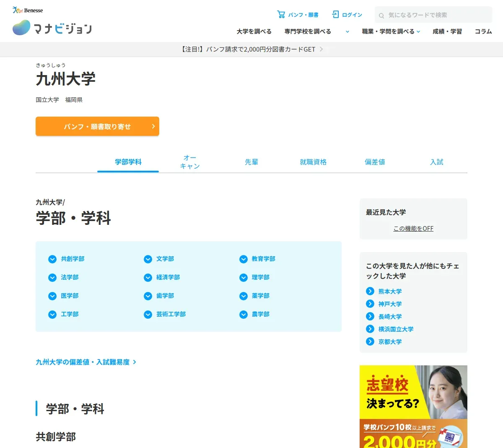Jump to 歯学部 section link
This screenshot has width=503, height=448.
[x=165, y=296]
